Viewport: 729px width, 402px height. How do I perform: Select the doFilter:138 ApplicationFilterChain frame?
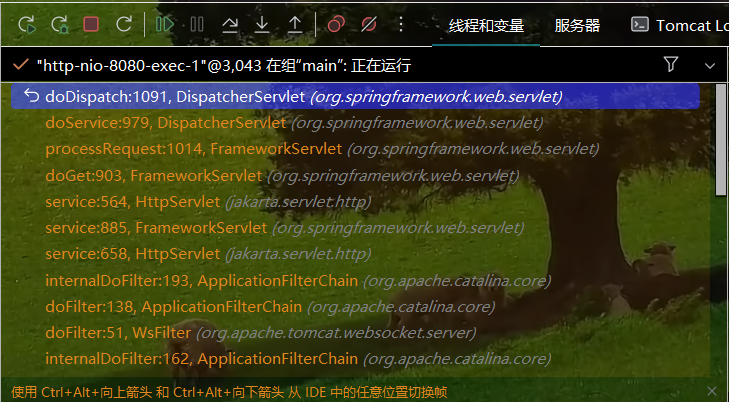point(355,307)
